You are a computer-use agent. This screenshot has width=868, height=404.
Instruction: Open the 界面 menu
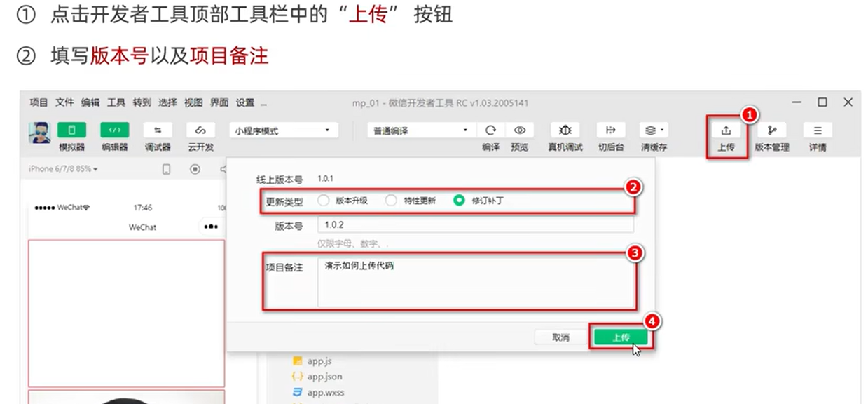219,102
